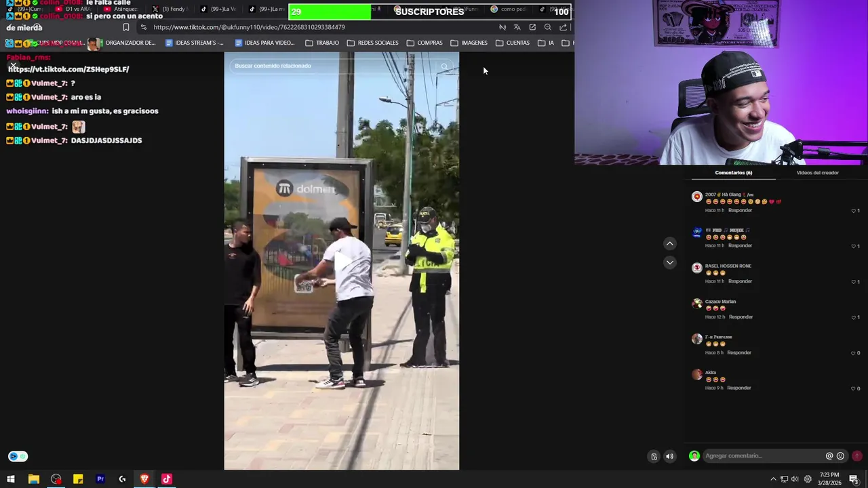This screenshot has height=488, width=868.
Task: Open RASEL HOSSEN RONE's profile avatar
Action: (696, 268)
